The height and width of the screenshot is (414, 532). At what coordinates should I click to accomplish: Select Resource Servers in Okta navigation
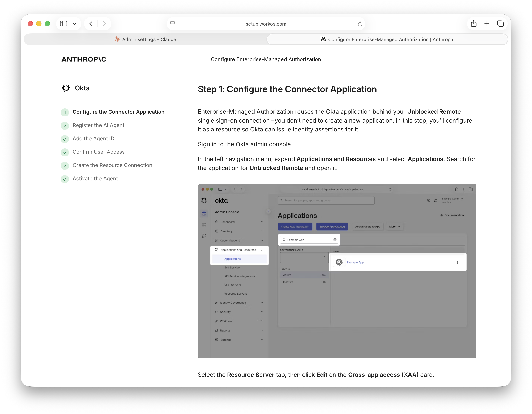click(x=235, y=294)
